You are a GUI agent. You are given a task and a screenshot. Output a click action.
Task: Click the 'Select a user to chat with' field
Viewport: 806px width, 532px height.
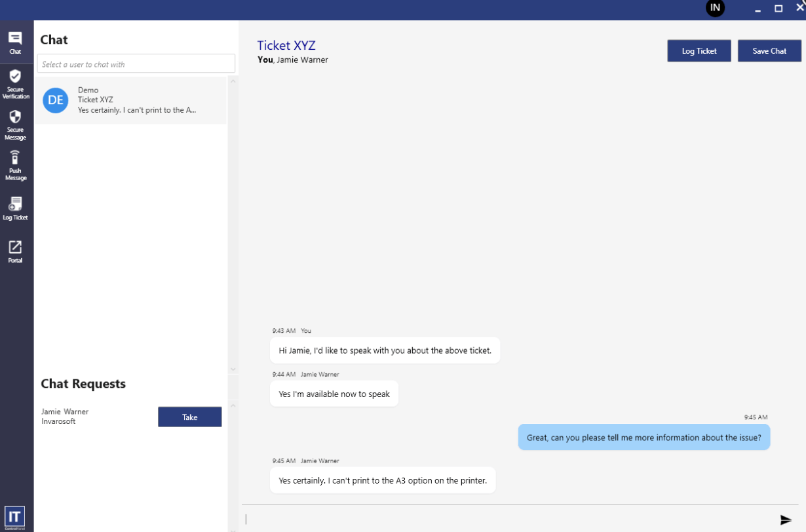click(x=136, y=64)
